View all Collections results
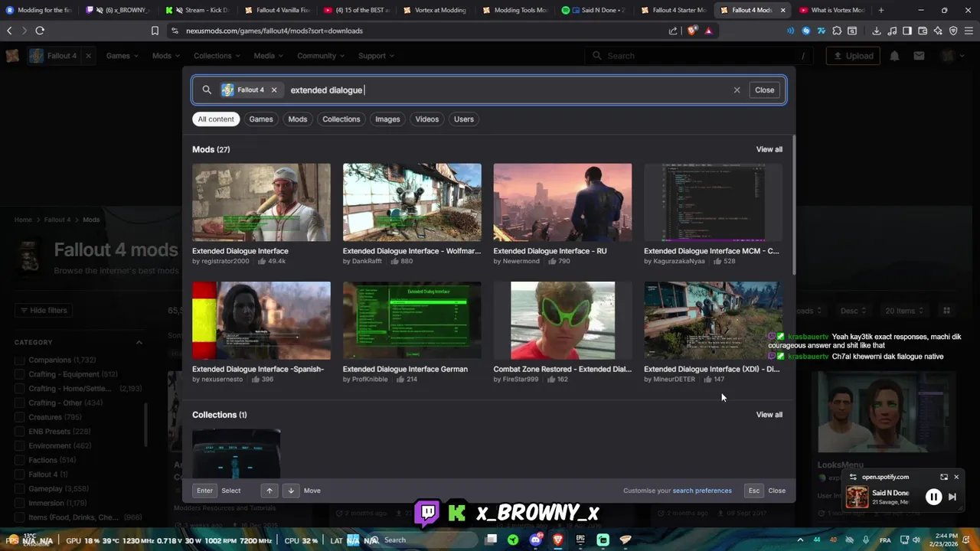 pos(769,415)
